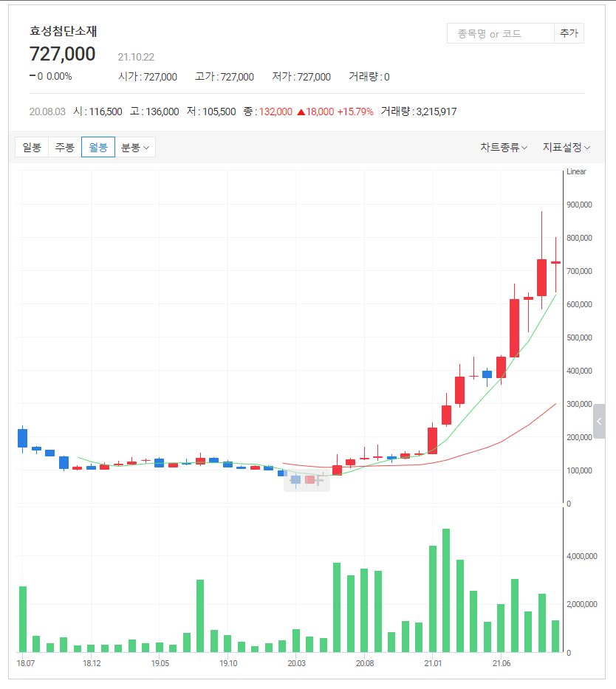Viewport: 616px width, 689px height.
Task: Click the 2,000,000 volume axis label
Action: (582, 604)
